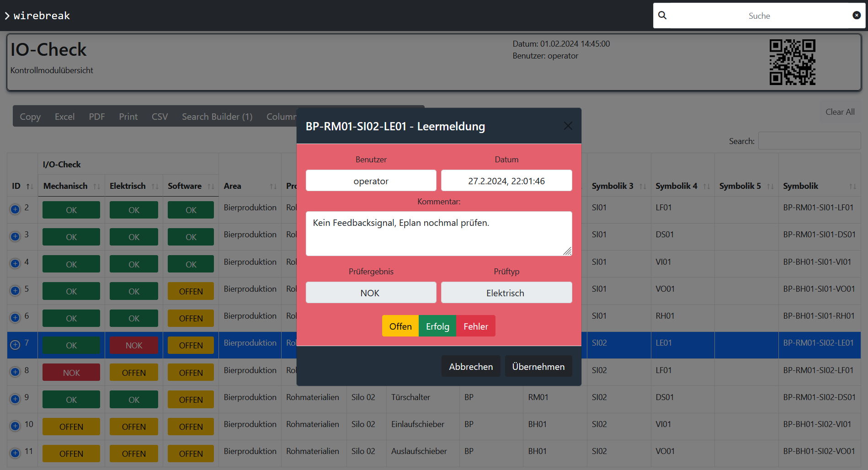Sort the Elektrisch column
The width and height of the screenshot is (868, 470).
155,187
